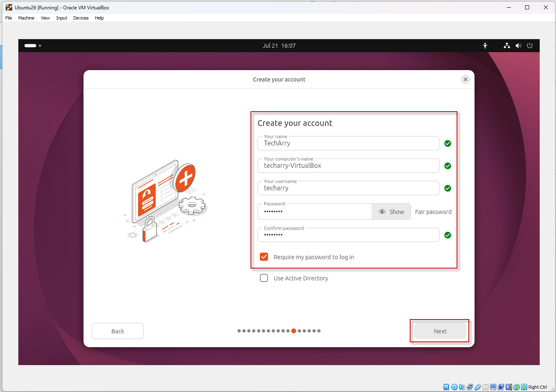Click the recording indicator icon in status bar
The height and width of the screenshot is (392, 556).
[x=501, y=387]
